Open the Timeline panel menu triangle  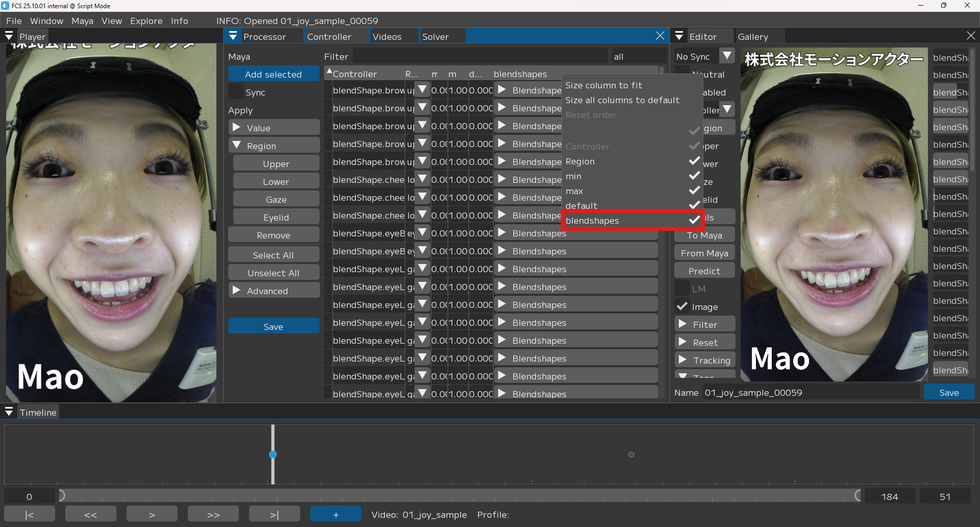[9, 412]
